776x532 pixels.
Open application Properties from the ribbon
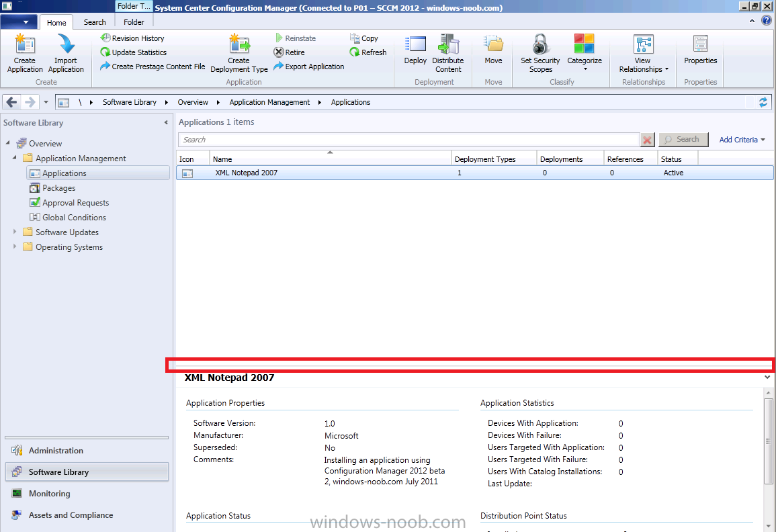click(700, 50)
